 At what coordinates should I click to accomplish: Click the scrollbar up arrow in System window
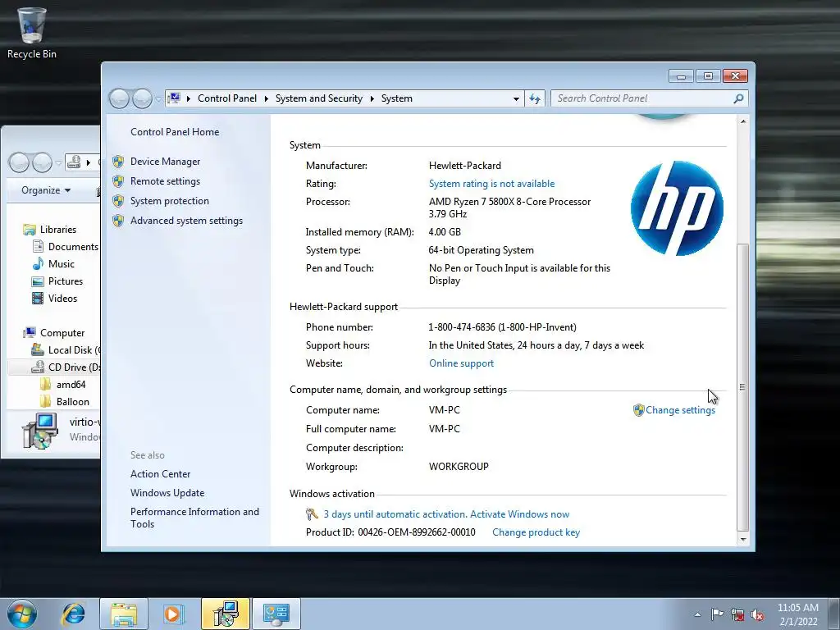743,121
